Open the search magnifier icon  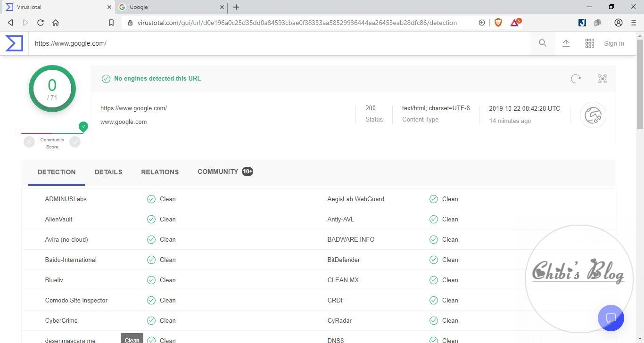coord(543,43)
